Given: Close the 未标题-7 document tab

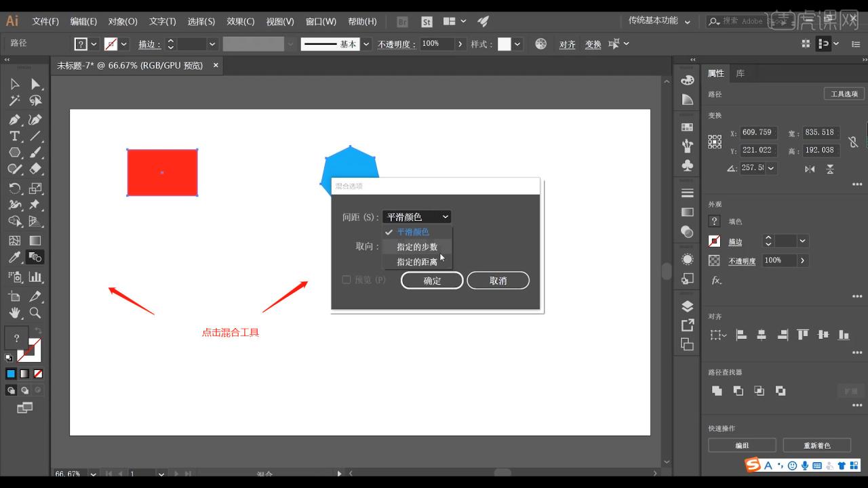Looking at the screenshot, I should pos(216,65).
